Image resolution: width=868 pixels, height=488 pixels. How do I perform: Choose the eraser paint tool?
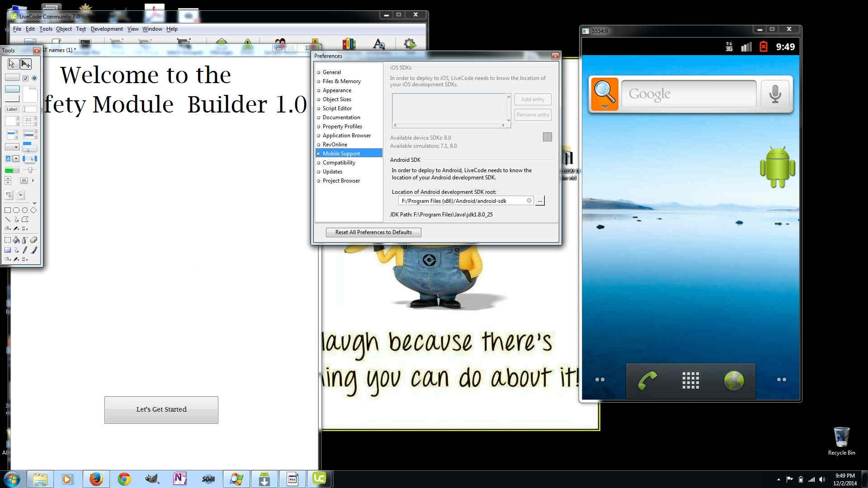33,240
